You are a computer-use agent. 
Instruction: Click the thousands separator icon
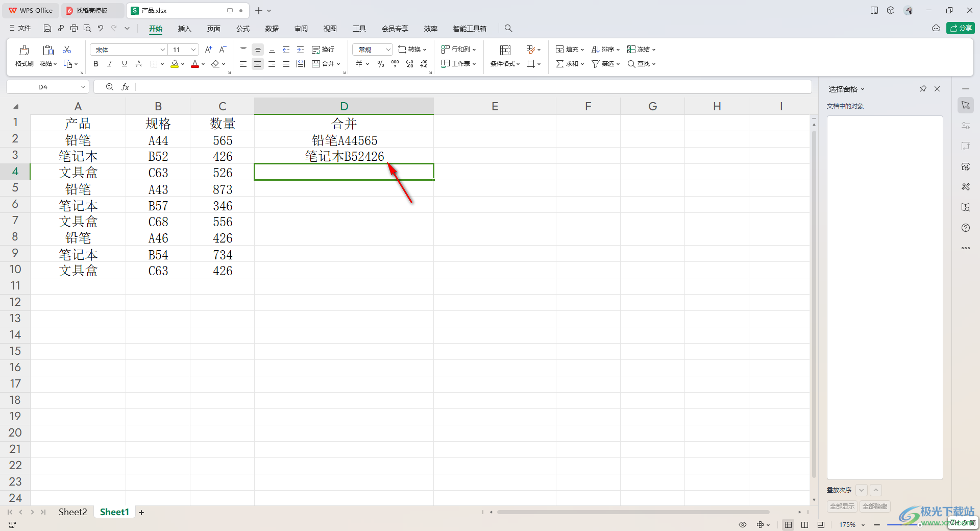395,64
